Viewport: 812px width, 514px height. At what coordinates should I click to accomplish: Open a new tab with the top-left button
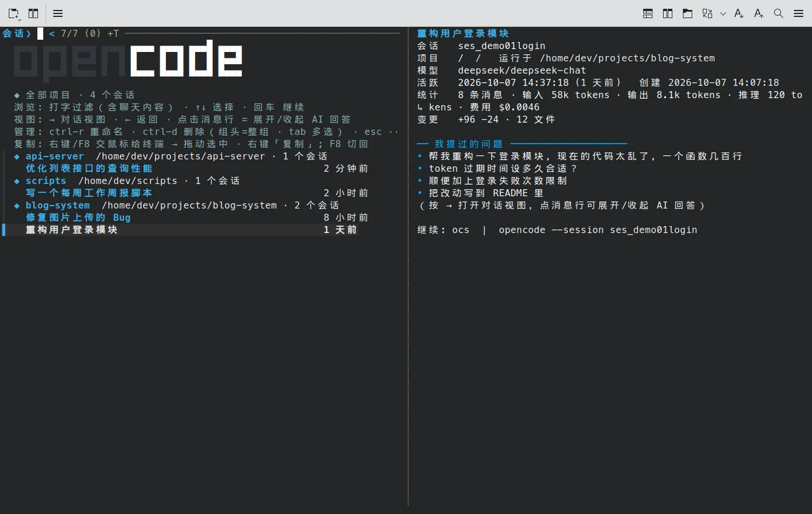pos(13,13)
